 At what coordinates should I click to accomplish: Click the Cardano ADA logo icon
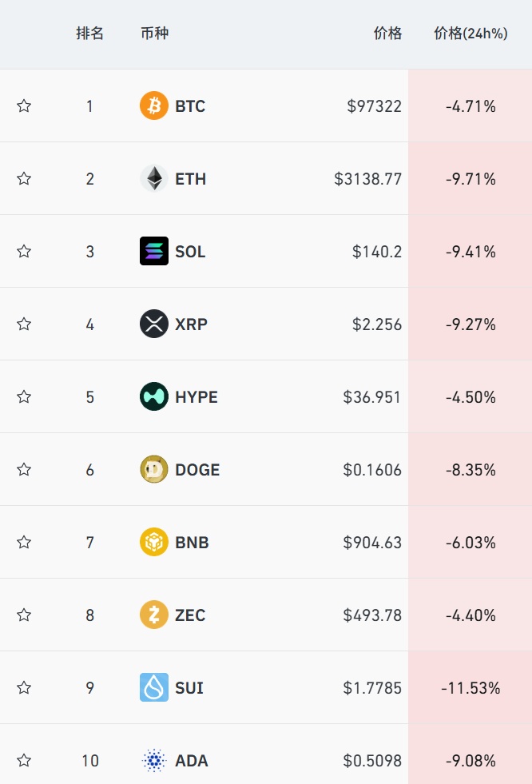point(153,760)
